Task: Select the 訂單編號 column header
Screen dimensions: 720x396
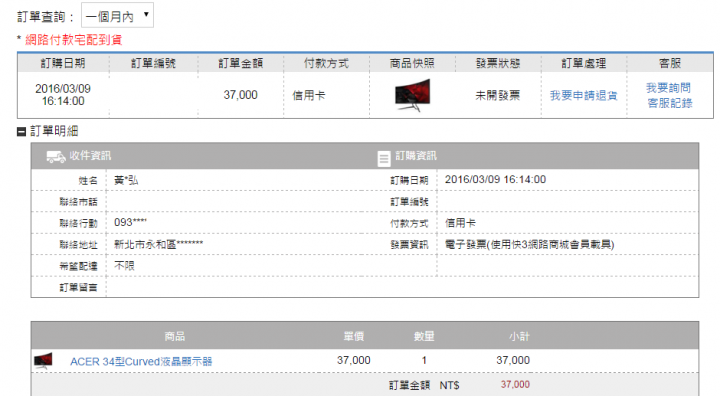Action: 153,63
